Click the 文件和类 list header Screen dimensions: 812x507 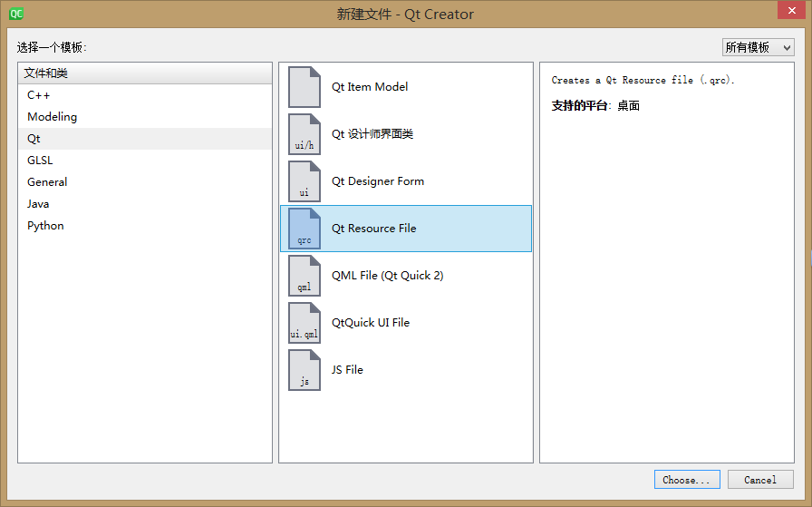[x=144, y=73]
